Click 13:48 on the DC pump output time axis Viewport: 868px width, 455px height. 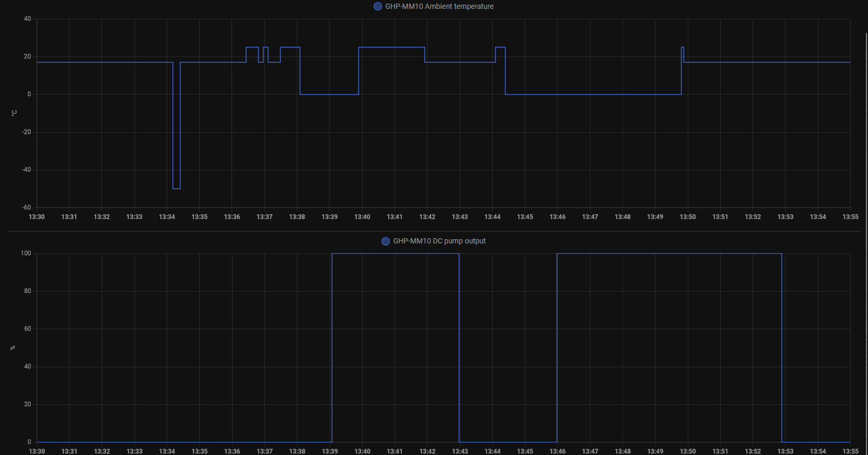click(623, 451)
